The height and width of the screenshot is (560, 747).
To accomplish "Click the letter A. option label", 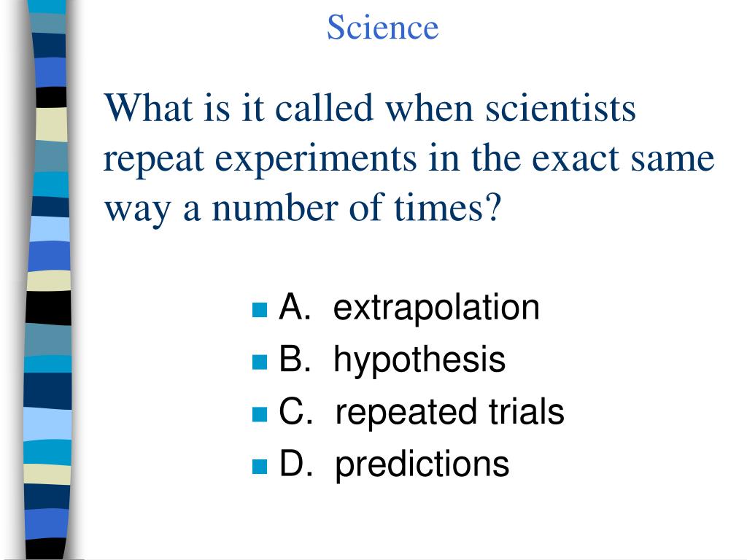I will coord(295,307).
